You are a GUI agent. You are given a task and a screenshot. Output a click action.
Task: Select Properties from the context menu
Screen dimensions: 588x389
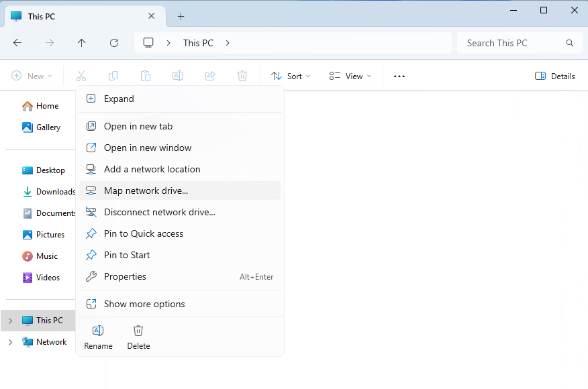tap(125, 276)
